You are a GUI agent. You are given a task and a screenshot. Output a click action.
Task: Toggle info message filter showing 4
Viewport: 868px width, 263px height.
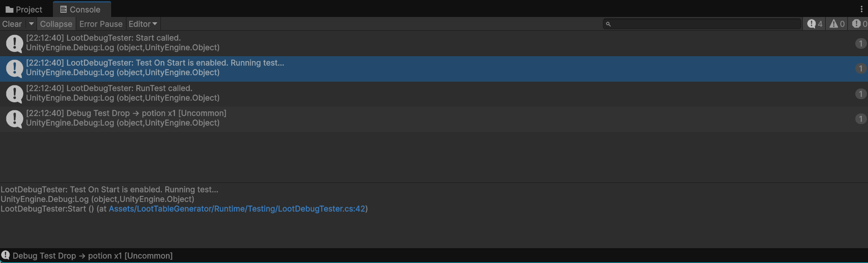815,24
